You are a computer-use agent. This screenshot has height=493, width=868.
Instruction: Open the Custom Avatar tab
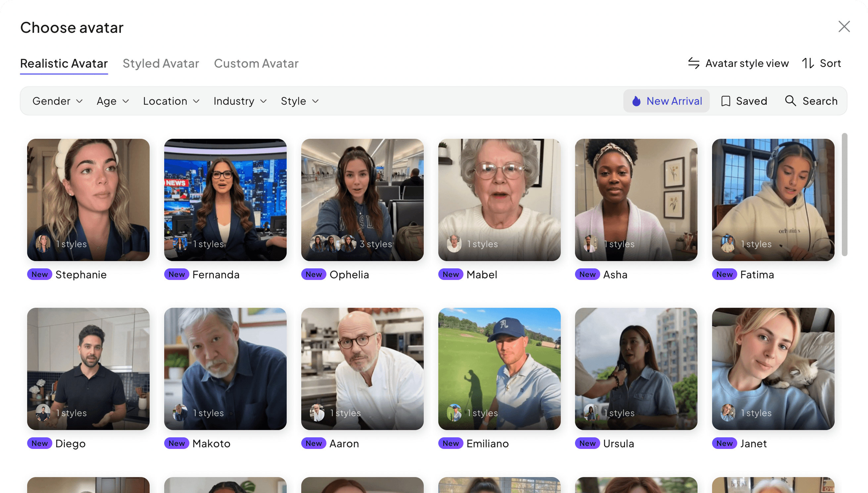(256, 63)
